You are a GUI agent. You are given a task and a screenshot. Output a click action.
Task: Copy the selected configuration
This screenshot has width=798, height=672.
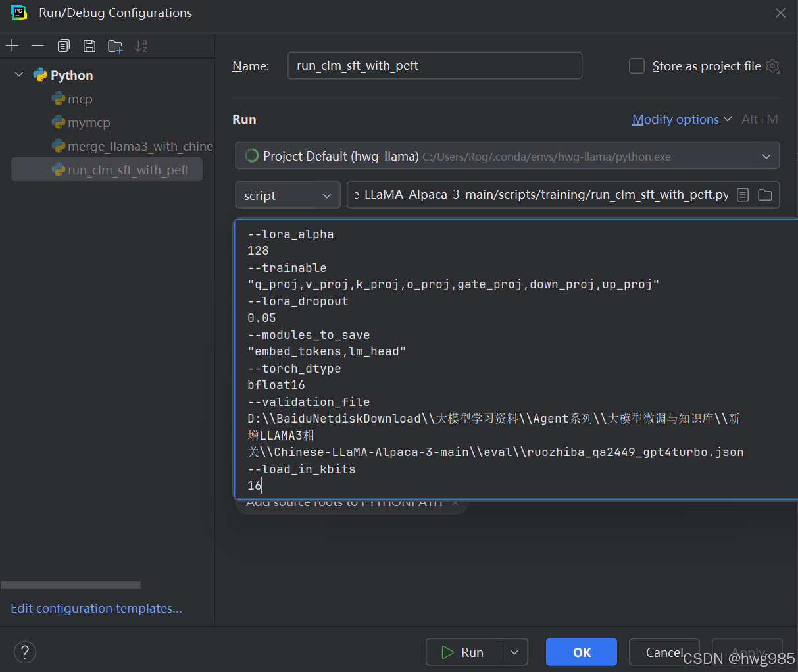(64, 46)
